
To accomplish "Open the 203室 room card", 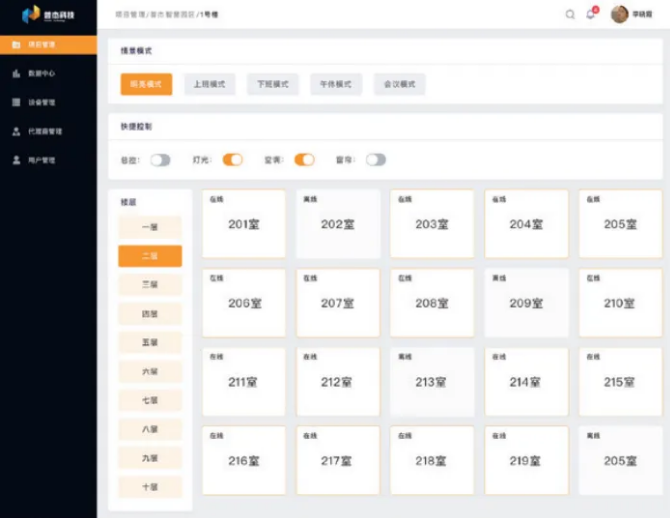I will point(432,224).
